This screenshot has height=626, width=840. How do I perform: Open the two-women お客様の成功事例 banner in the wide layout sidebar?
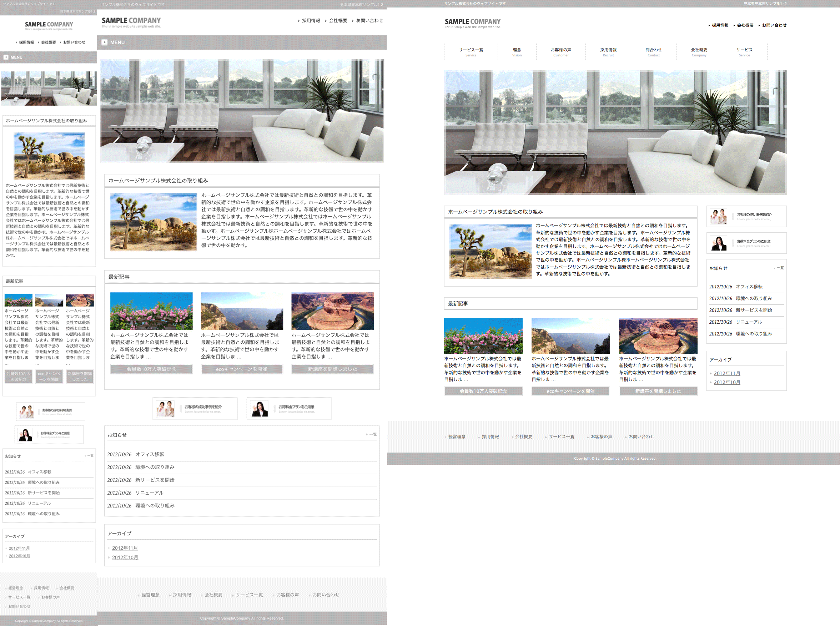point(746,216)
